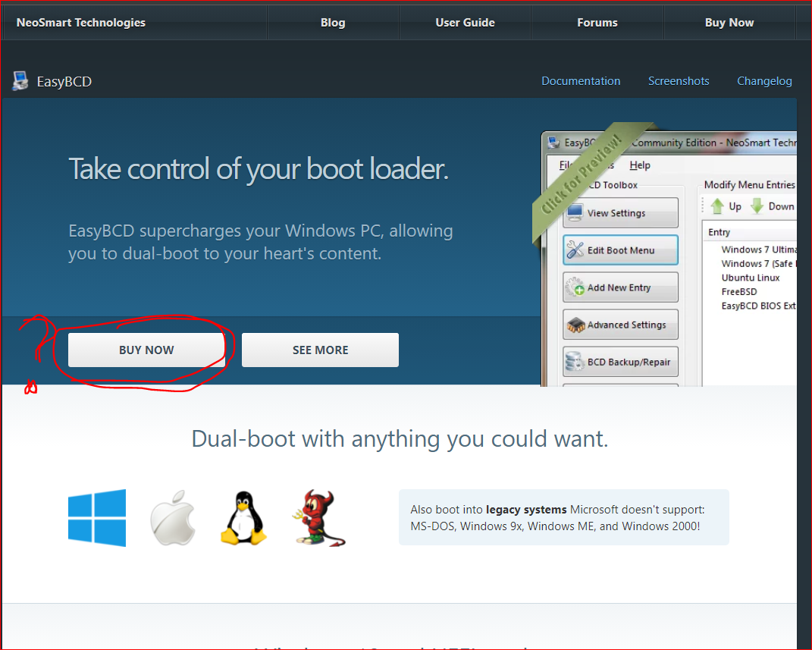Select Ubuntu Linux entry in list
This screenshot has width=812, height=650.
tap(751, 278)
